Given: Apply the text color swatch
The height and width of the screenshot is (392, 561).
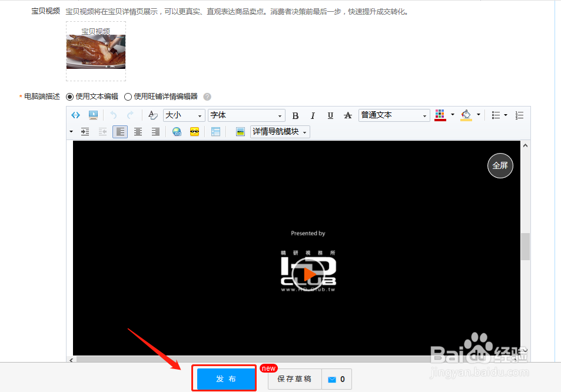Looking at the screenshot, I should tap(440, 115).
